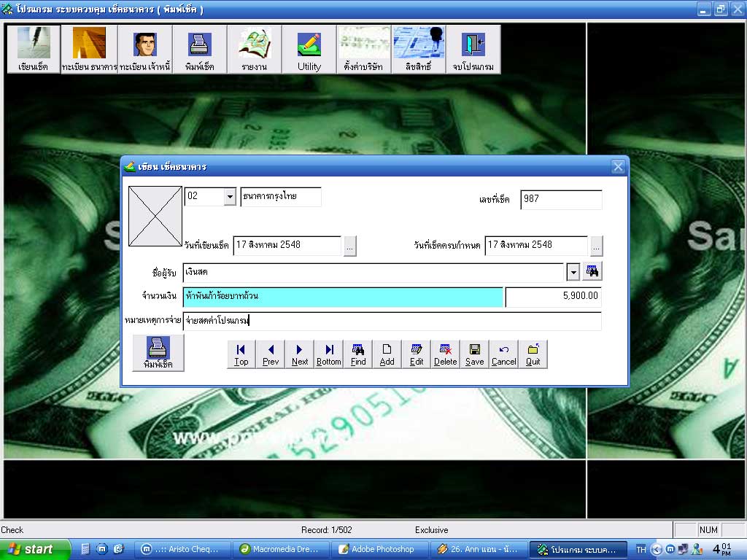Open the creditor registry toolbar icon
Screen dimensions: 747x560
[x=144, y=49]
